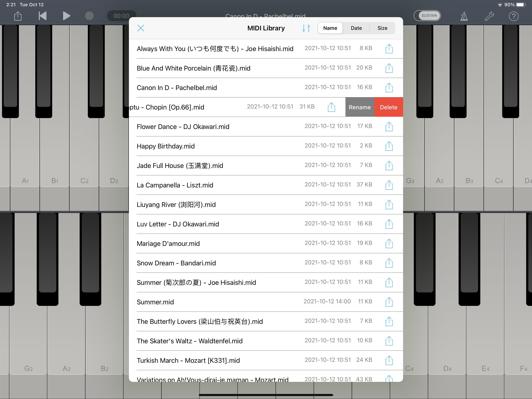Image resolution: width=532 pixels, height=399 pixels.
Task: Load La Campanella - Liszt.mid
Action: 266,185
